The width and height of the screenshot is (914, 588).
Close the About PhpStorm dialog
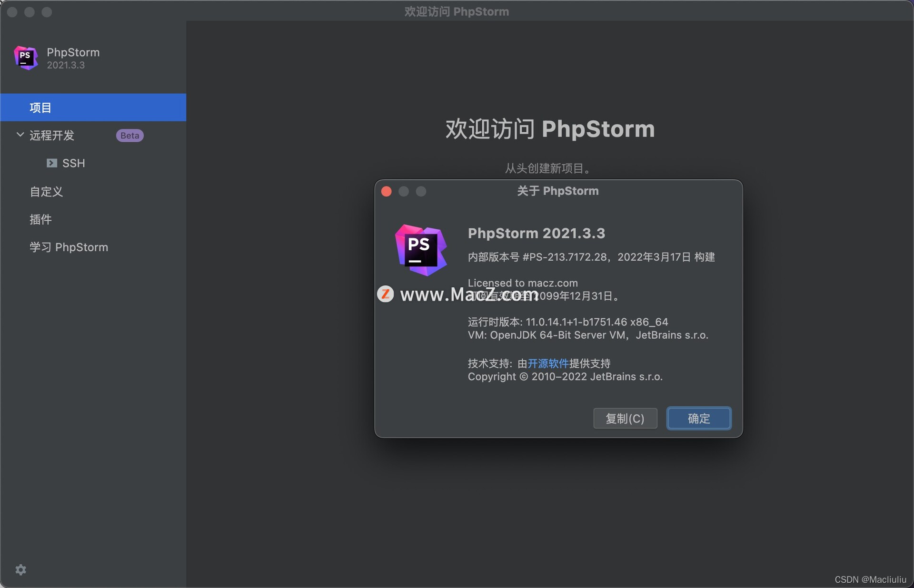387,191
